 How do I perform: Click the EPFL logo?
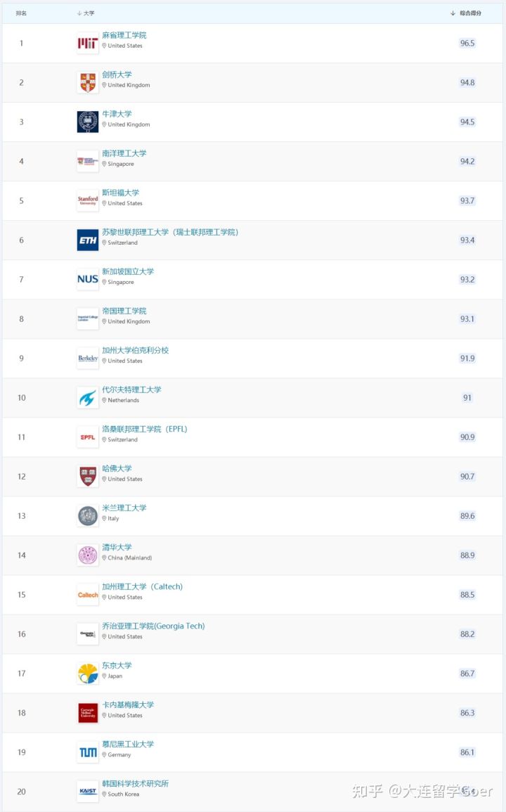(88, 437)
